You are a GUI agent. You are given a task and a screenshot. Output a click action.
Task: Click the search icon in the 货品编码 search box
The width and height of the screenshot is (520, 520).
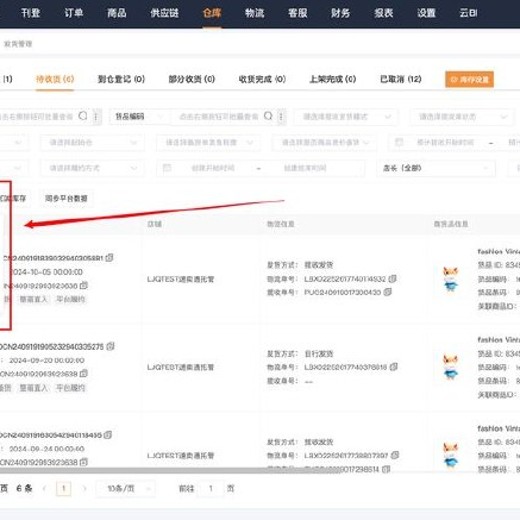coord(268,116)
